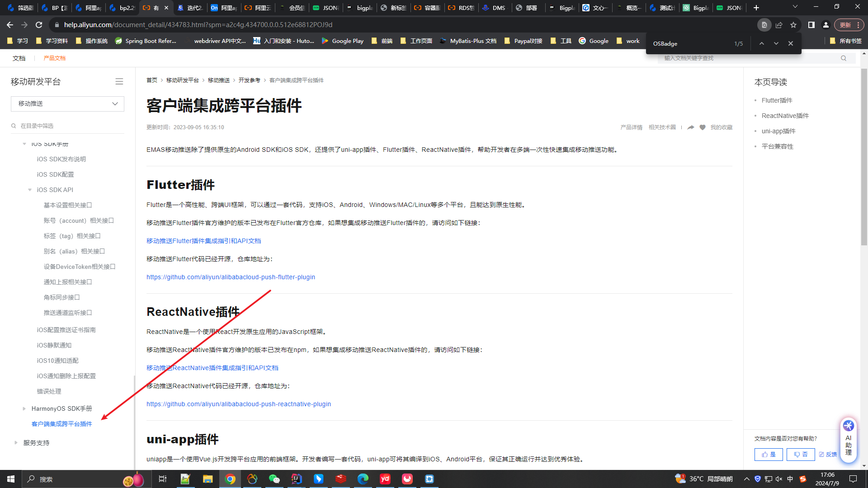Screen dimensions: 868x488
Task: Click the 更新 Chrome update button
Action: pos(845,25)
